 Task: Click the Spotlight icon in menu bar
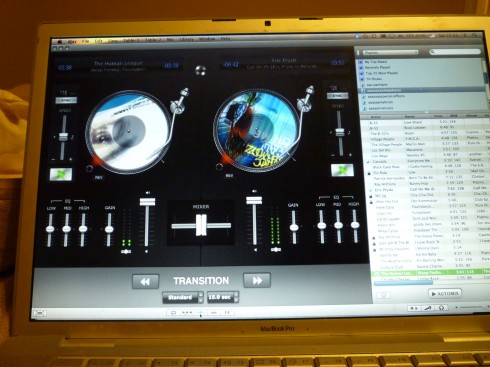tap(474, 35)
